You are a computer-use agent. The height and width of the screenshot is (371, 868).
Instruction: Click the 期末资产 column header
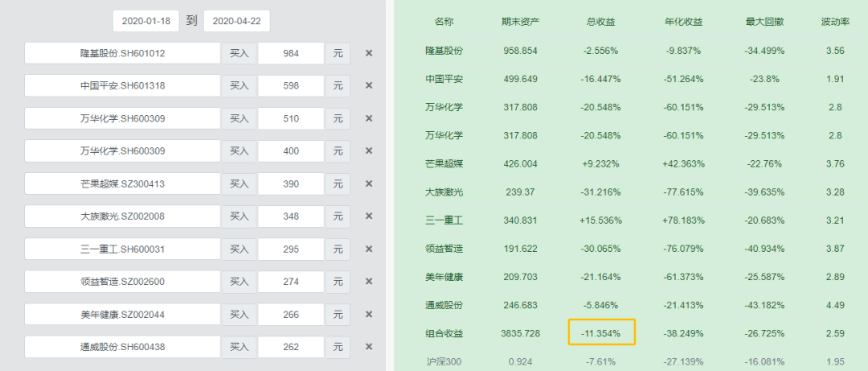click(x=520, y=23)
